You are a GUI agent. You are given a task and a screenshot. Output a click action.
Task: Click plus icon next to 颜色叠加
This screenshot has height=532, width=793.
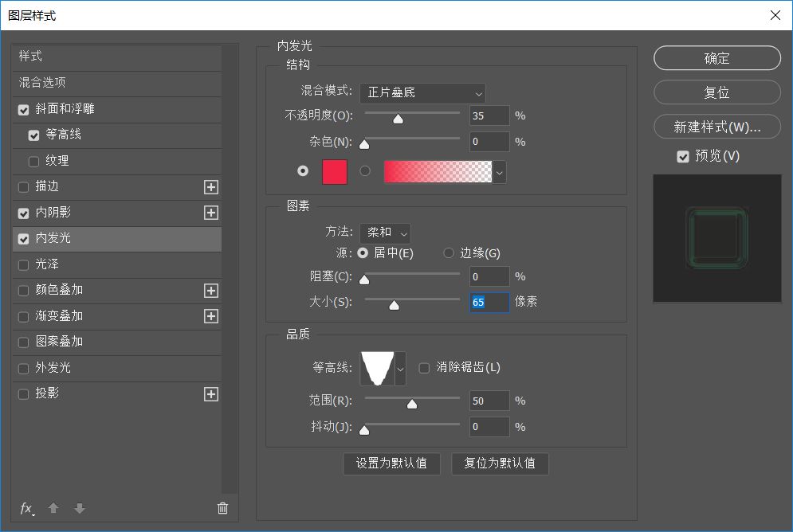210,291
